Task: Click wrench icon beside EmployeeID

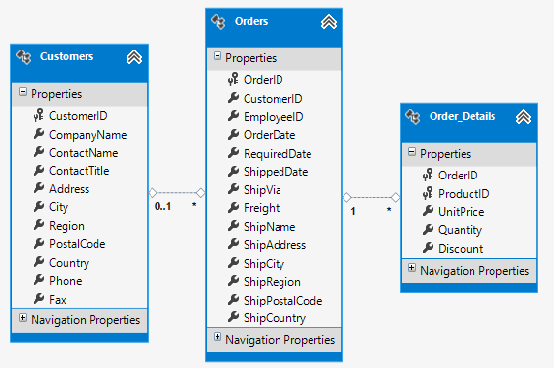Action: 233,115
